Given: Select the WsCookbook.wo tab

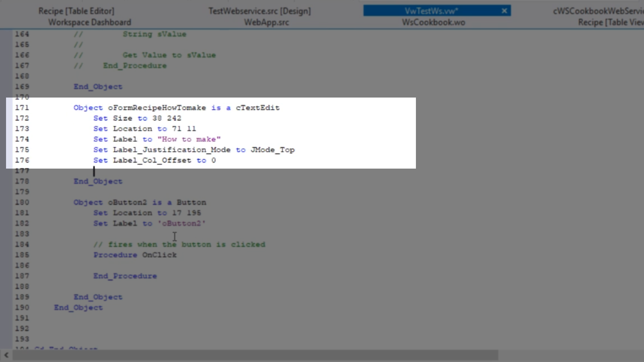Looking at the screenshot, I should 433,22.
